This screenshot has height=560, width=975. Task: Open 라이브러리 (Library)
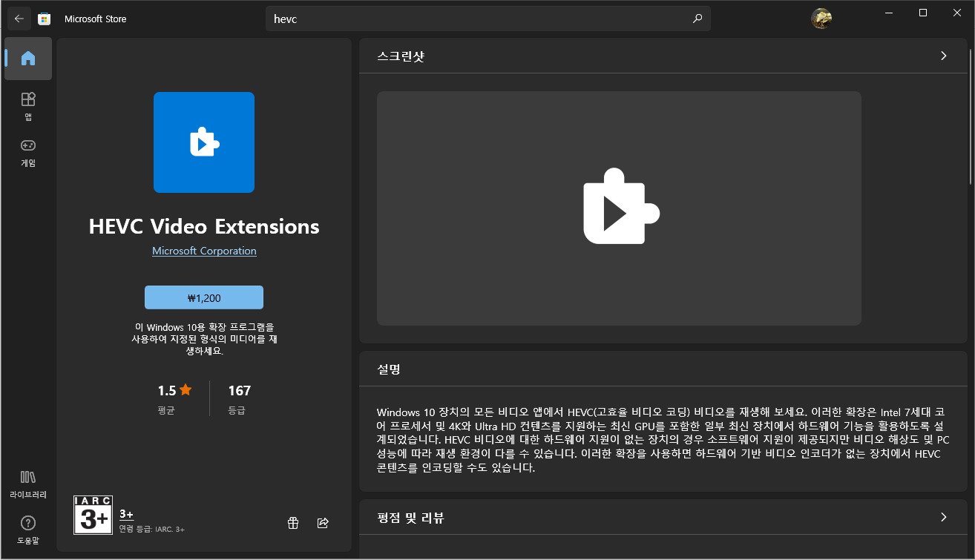point(28,484)
